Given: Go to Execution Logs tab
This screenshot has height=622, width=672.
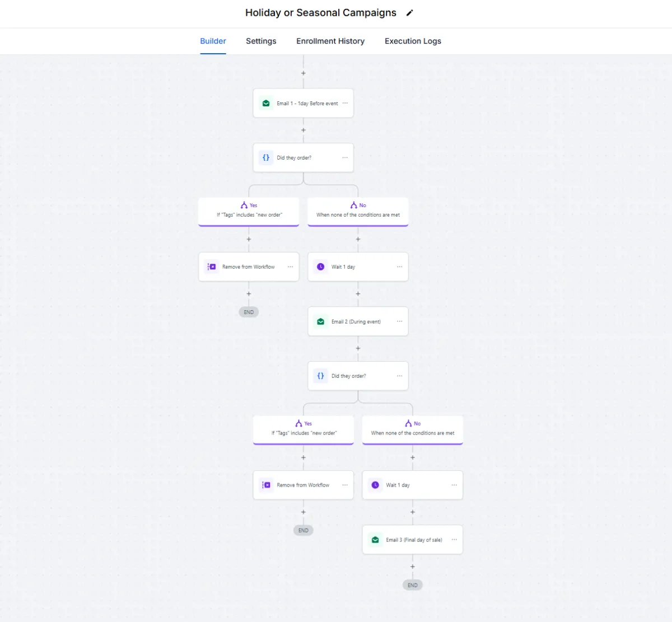Looking at the screenshot, I should click(x=413, y=41).
